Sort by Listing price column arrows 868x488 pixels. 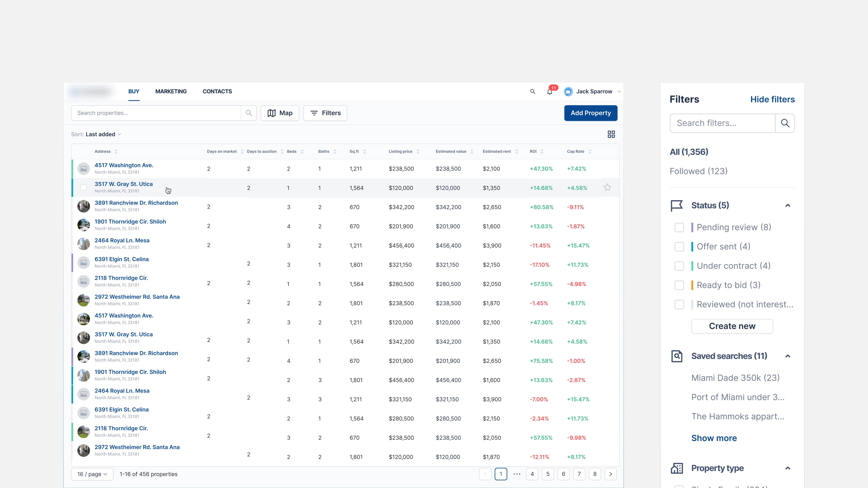[x=418, y=152]
